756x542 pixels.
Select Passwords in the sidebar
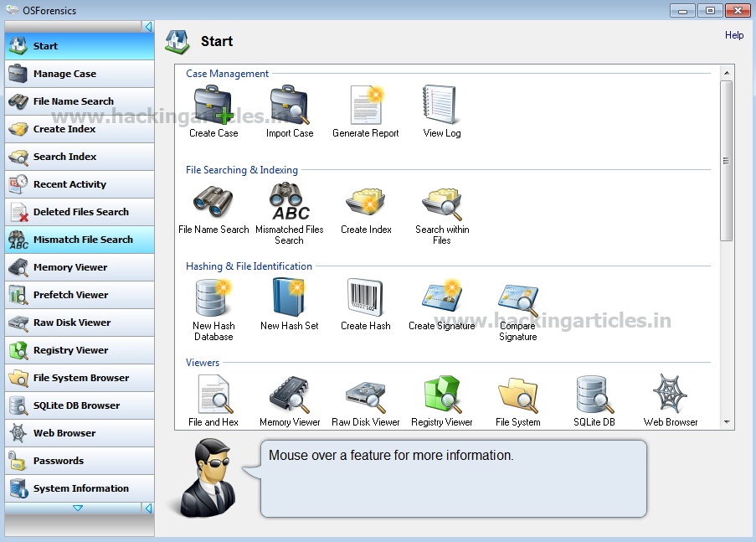point(80,461)
